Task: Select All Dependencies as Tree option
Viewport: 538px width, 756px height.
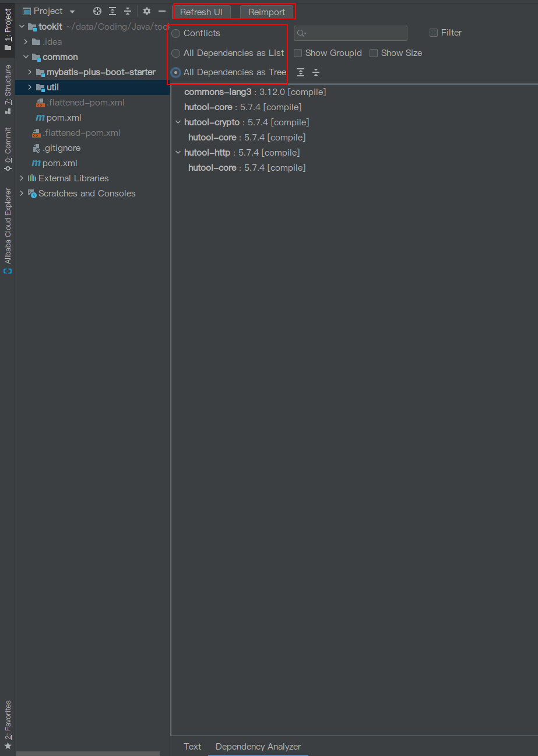Action: [x=176, y=73]
